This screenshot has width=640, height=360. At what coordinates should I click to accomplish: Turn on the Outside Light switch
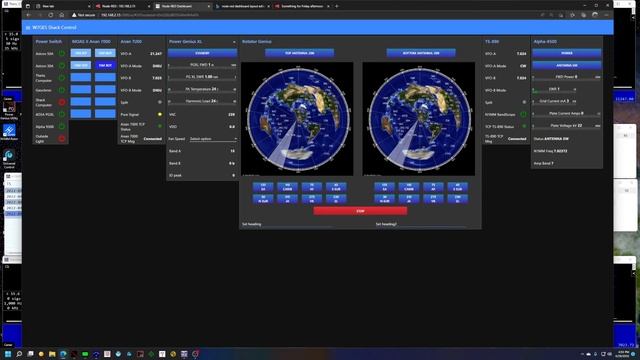click(62, 139)
